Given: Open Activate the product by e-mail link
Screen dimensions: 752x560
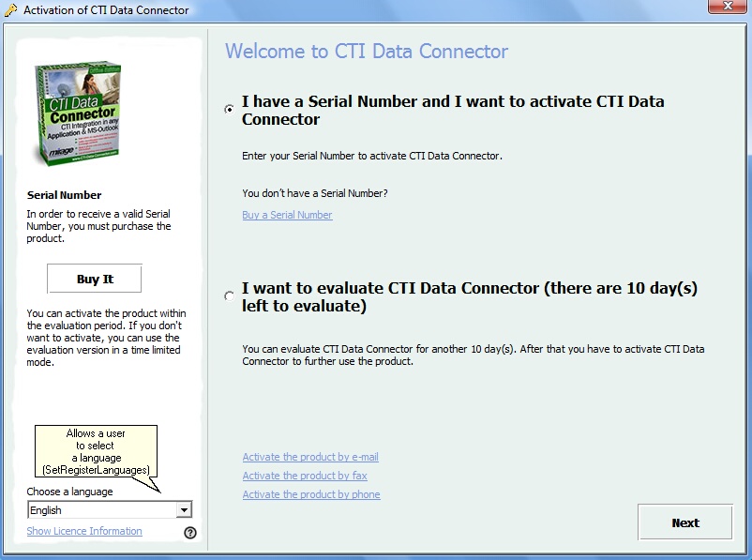Looking at the screenshot, I should [x=310, y=457].
